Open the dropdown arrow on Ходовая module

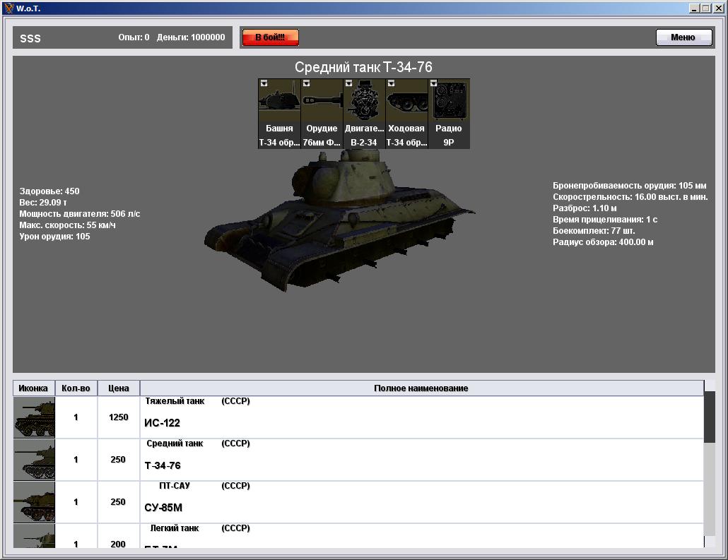(392, 83)
